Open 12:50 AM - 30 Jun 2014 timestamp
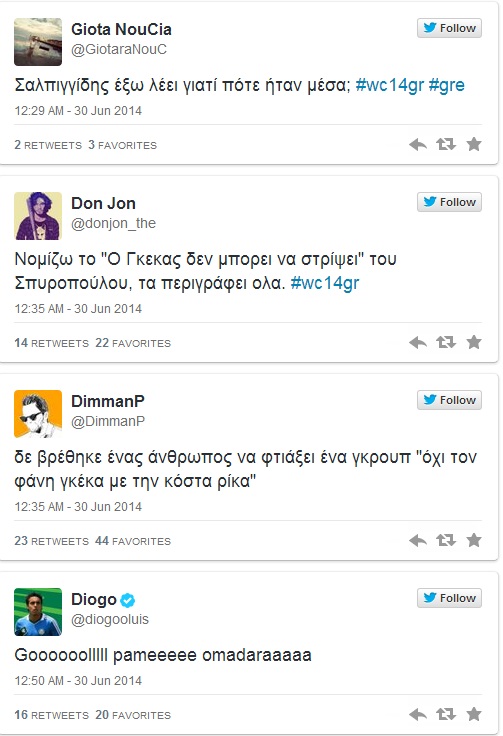Screen dimensions: 503x736 tap(78, 681)
